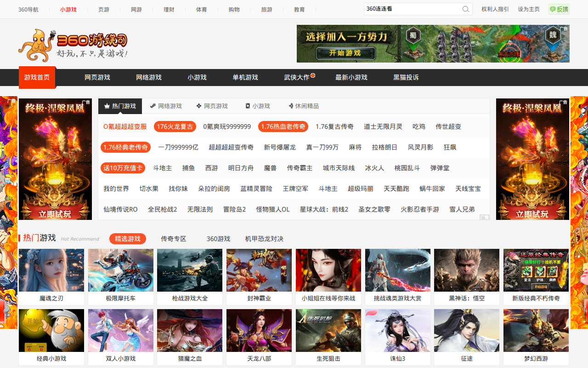Click the 我的世界 game link
Image resolution: width=588 pixels, height=368 pixels.
[116, 189]
